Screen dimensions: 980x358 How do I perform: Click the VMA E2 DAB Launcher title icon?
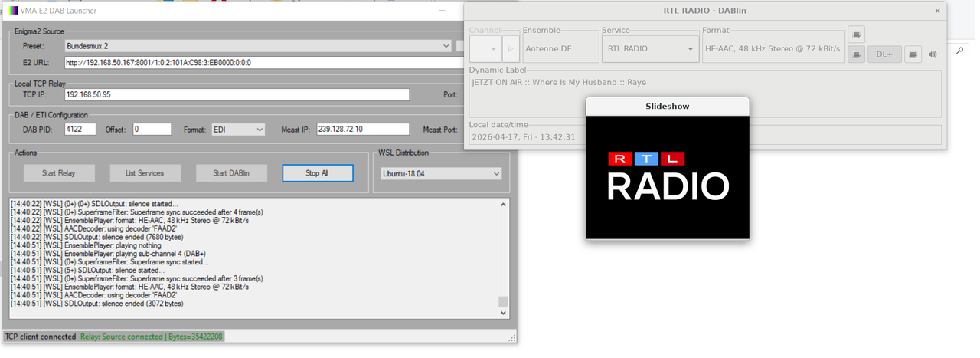click(x=13, y=11)
